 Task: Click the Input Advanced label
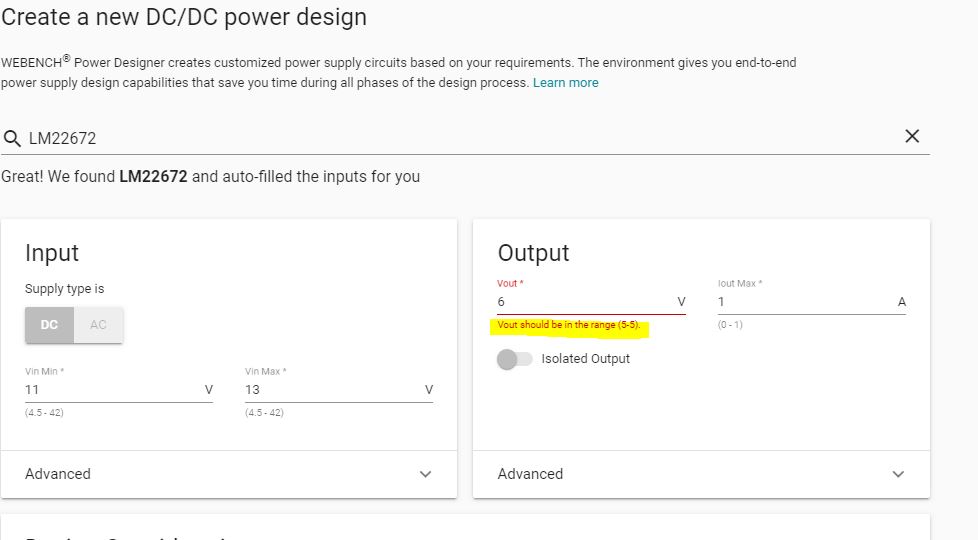tap(57, 474)
